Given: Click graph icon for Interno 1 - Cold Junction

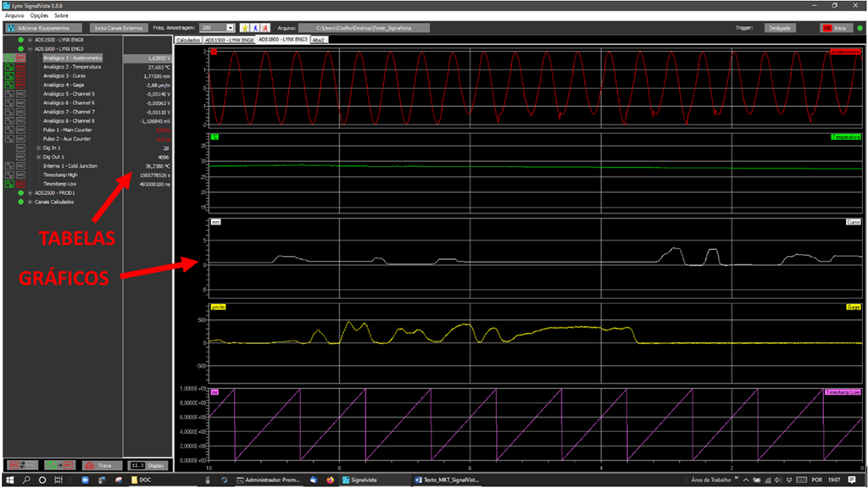Looking at the screenshot, I should click(x=9, y=166).
